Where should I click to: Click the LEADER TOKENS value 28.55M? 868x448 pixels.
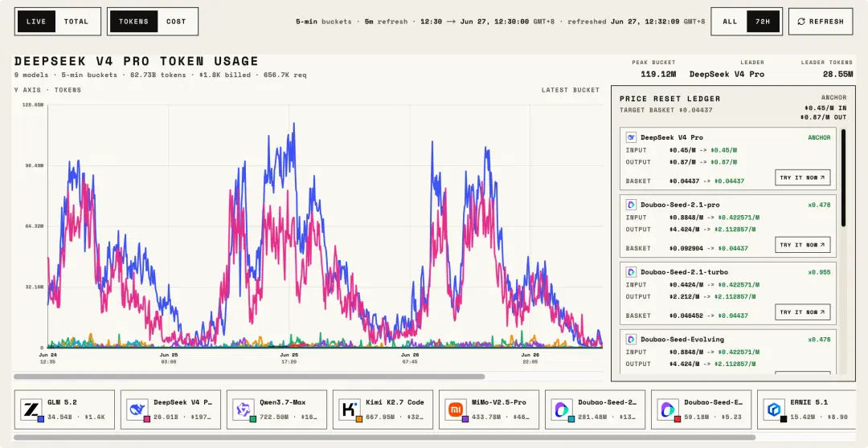pyautogui.click(x=838, y=74)
